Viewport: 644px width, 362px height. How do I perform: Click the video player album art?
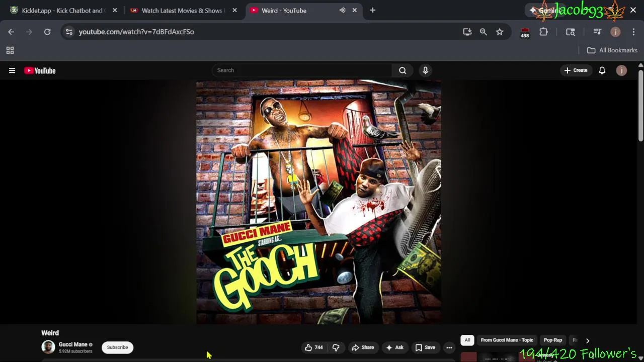(318, 202)
